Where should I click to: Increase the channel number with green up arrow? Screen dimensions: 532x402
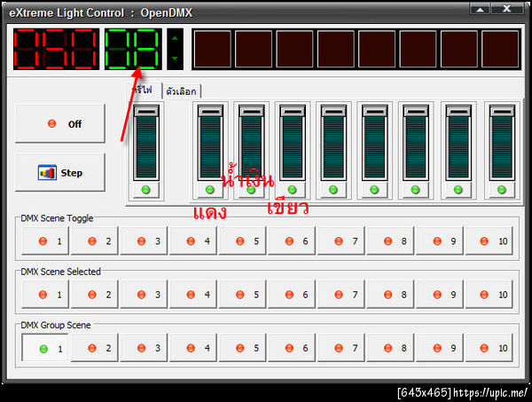175,39
